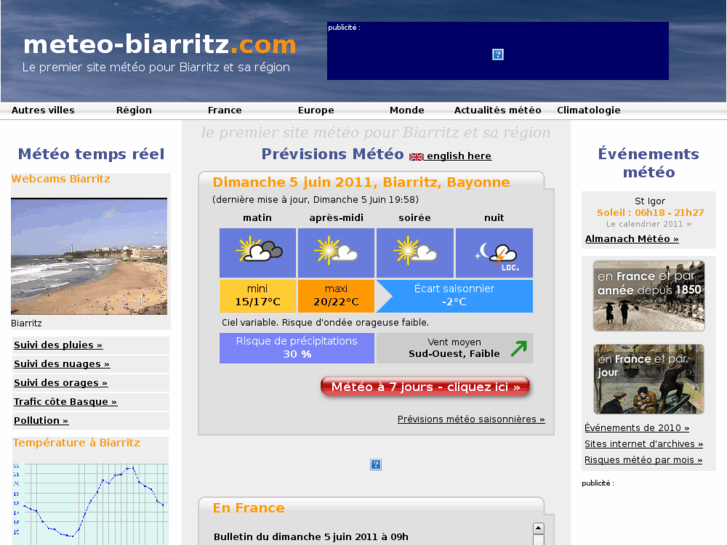Open the France menu
The height and width of the screenshot is (545, 727).
coord(225,110)
